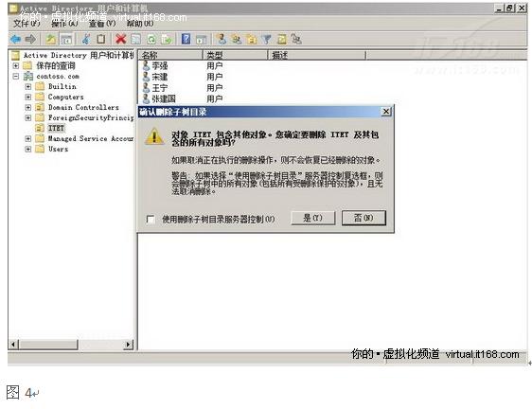Click the tree pane horizontal scrollbar right arrow
The height and width of the screenshot is (409, 532).
[128, 345]
